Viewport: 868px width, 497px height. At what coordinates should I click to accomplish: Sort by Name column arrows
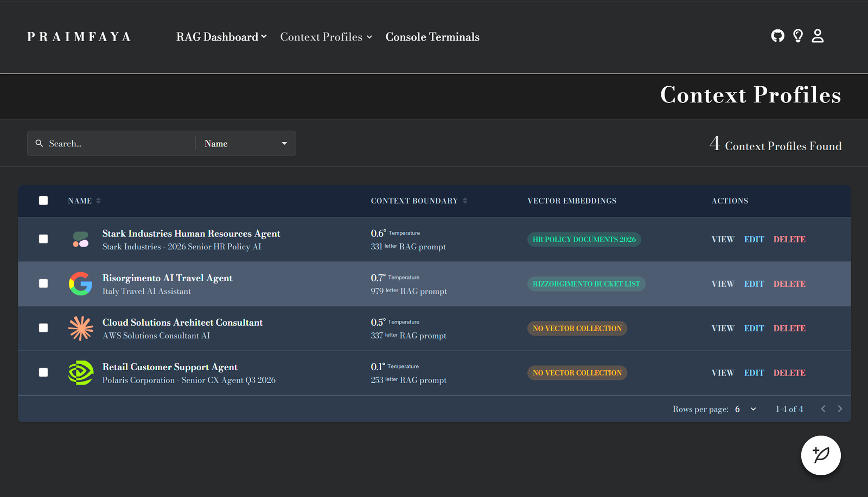[98, 201]
